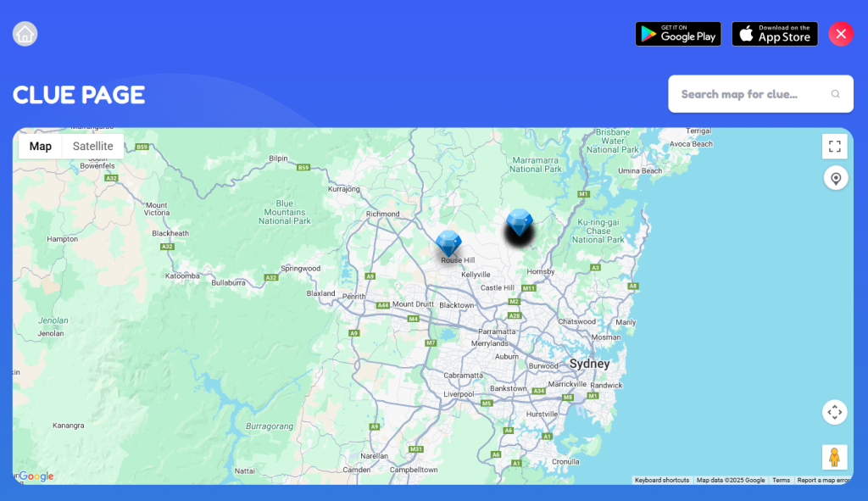Open the map camera pan control
This screenshot has width=868, height=501.
click(x=834, y=412)
